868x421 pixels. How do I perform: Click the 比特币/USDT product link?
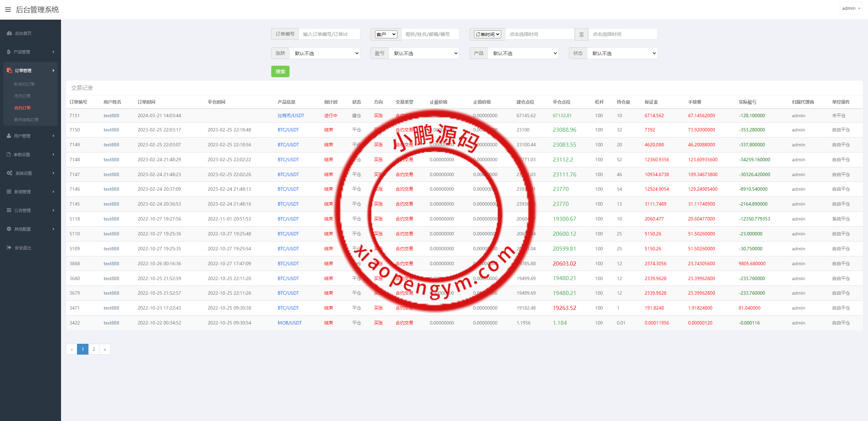291,115
